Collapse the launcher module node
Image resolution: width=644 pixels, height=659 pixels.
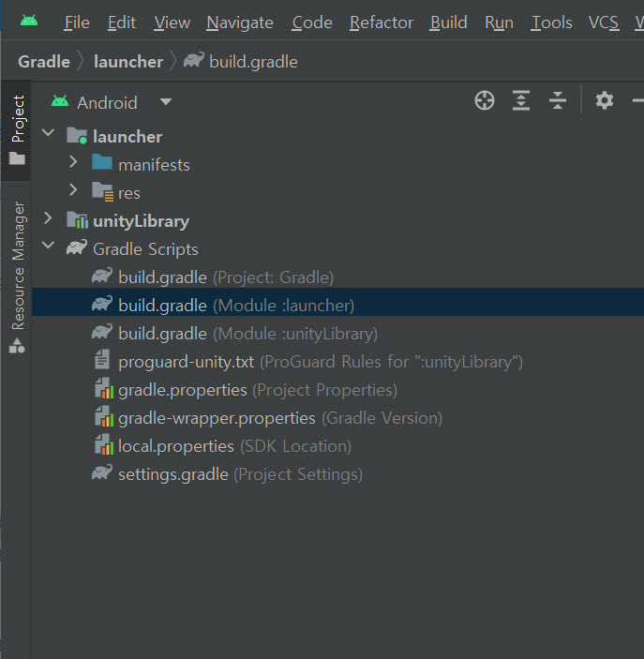tap(49, 133)
